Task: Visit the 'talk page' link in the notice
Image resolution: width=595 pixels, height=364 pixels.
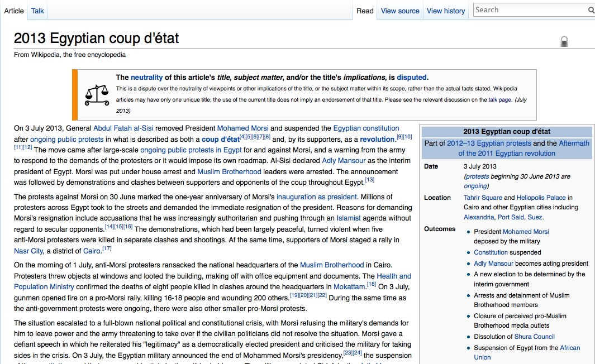Action: (500, 100)
